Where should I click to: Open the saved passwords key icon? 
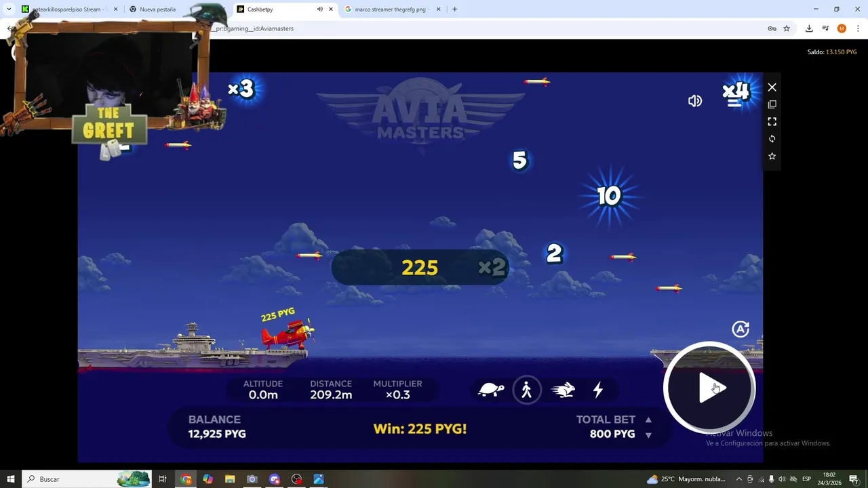click(772, 28)
